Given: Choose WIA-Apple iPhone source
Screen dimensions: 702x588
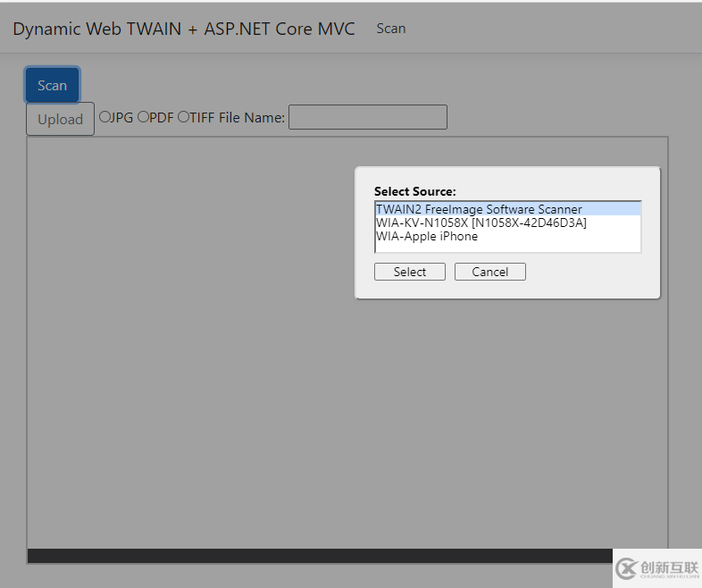Looking at the screenshot, I should coord(507,236).
